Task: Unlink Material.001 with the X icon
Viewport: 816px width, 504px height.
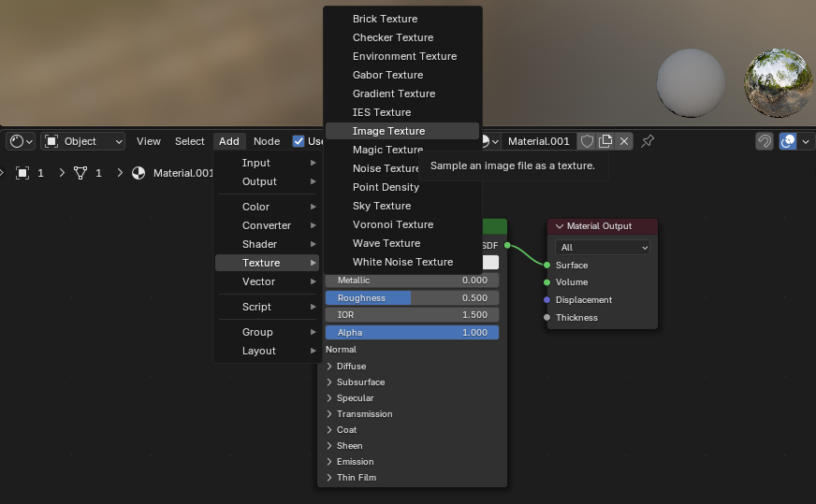Action: (x=624, y=141)
